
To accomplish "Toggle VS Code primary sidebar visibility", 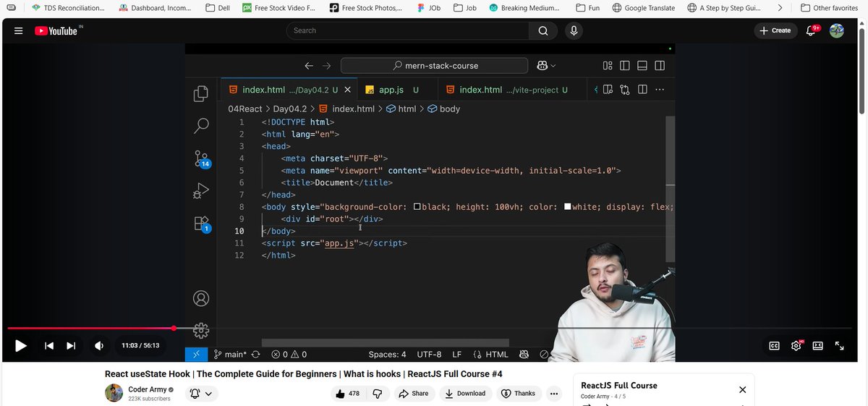I will click(625, 65).
